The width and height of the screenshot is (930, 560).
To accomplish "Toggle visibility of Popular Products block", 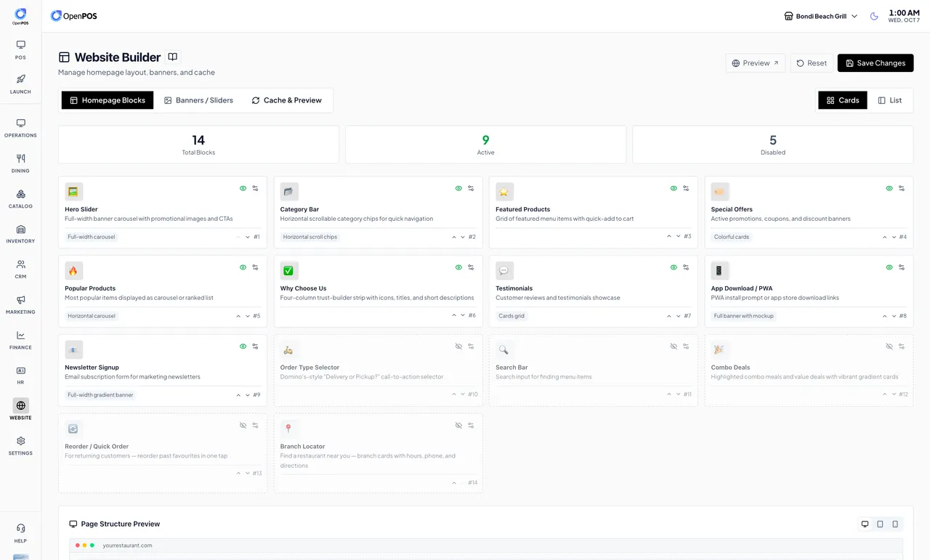I will (243, 267).
